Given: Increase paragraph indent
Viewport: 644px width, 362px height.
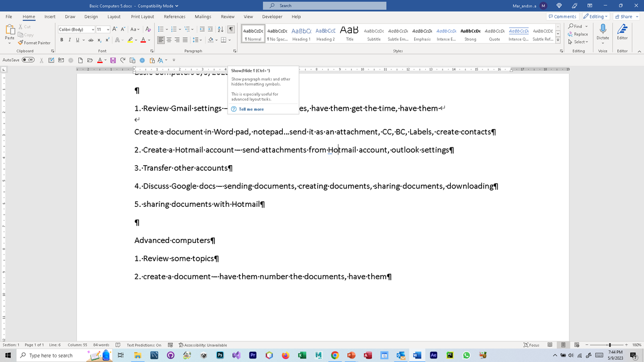Looking at the screenshot, I should (210, 29).
